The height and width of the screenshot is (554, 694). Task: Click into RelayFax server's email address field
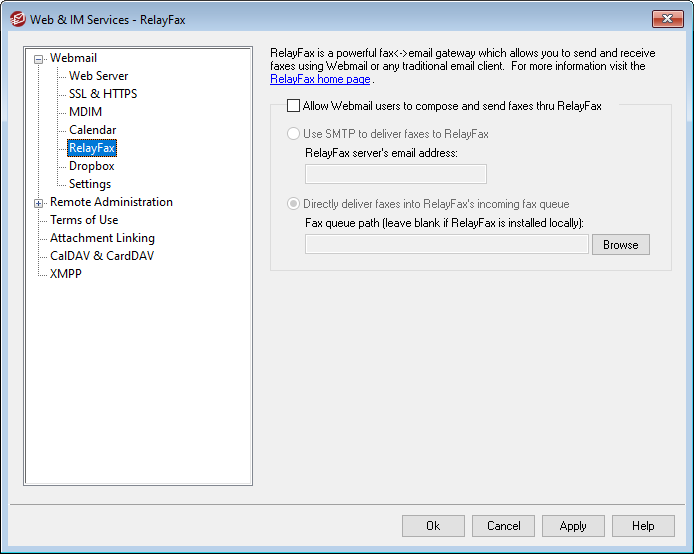(395, 174)
